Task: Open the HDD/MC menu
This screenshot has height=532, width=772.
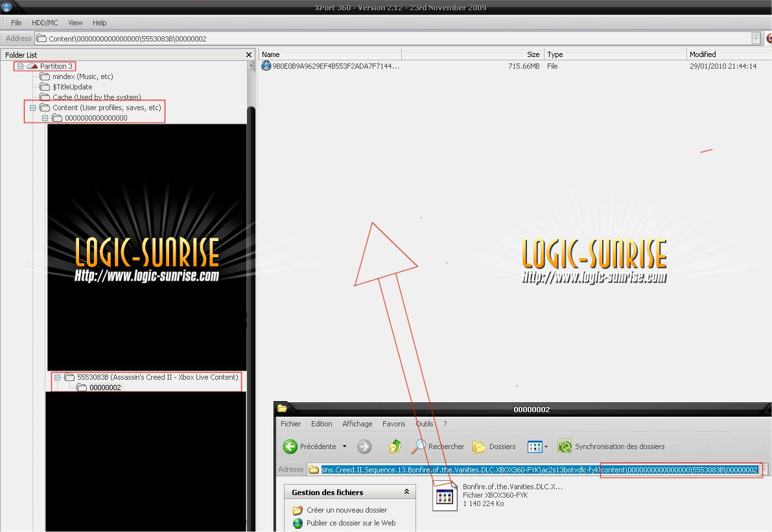Action: pos(45,23)
